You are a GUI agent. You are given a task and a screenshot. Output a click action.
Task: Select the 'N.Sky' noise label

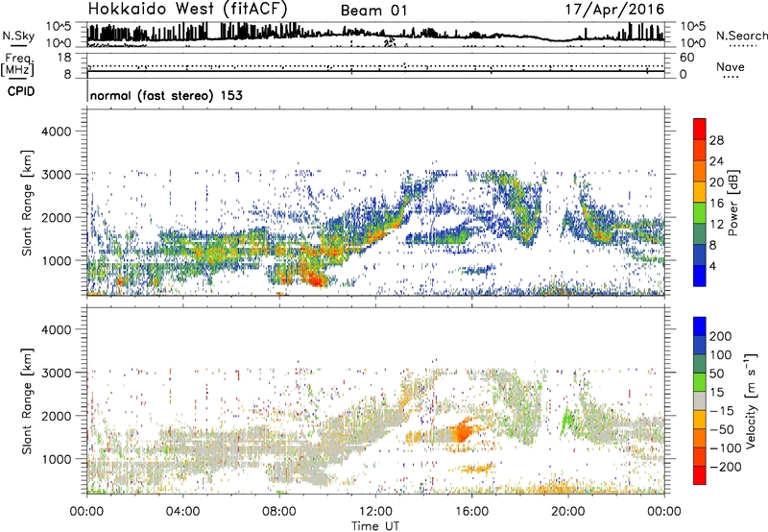(x=18, y=36)
